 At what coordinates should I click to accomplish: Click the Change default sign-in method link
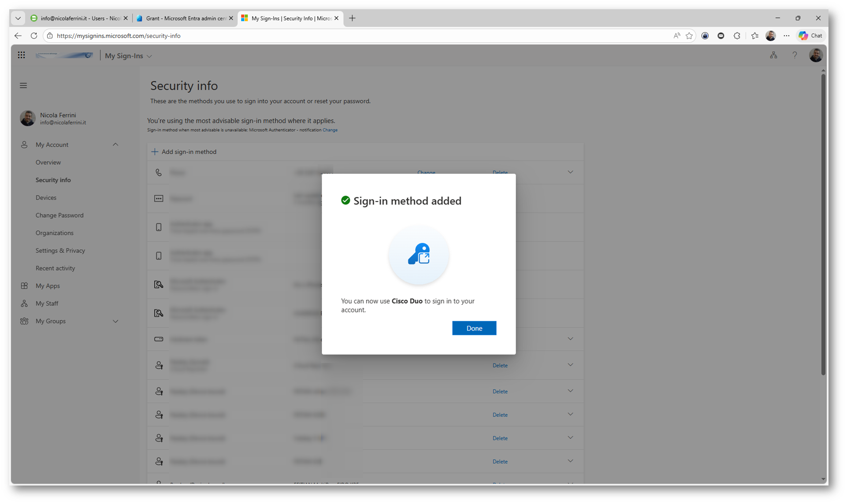(330, 130)
